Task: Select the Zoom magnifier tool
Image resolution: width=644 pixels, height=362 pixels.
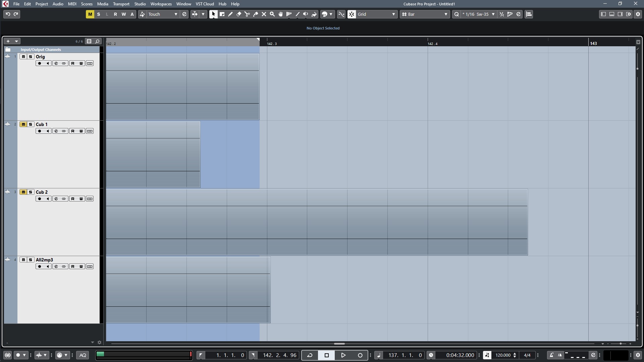Action: point(272,14)
